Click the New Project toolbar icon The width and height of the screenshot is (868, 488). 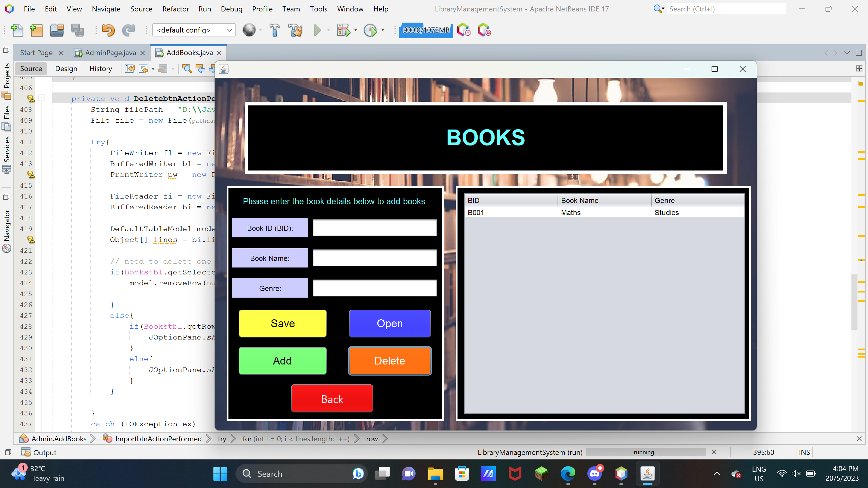[36, 30]
